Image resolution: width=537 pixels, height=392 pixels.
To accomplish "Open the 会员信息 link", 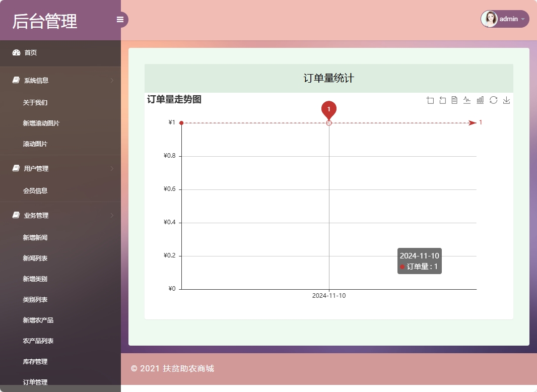I will coord(35,190).
